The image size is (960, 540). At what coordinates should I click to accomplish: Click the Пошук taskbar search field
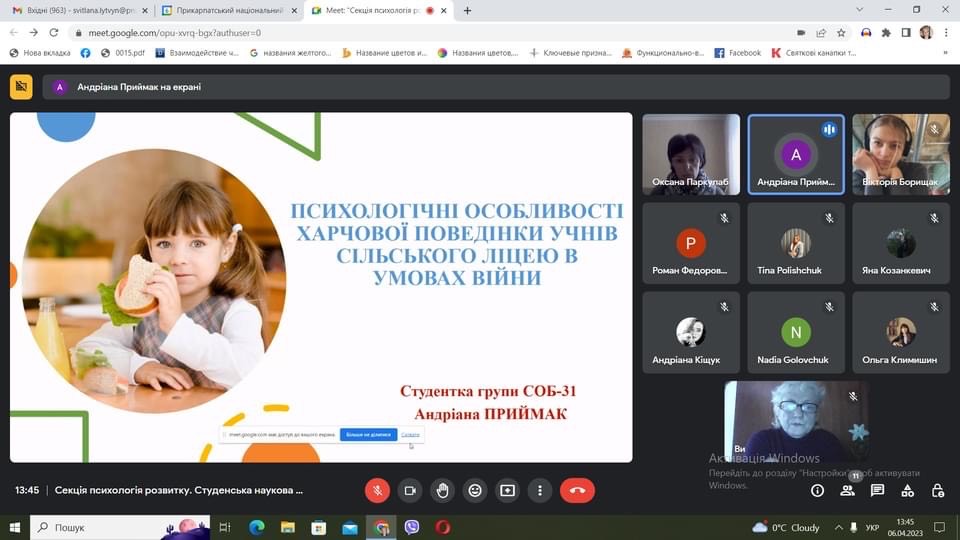[x=120, y=527]
